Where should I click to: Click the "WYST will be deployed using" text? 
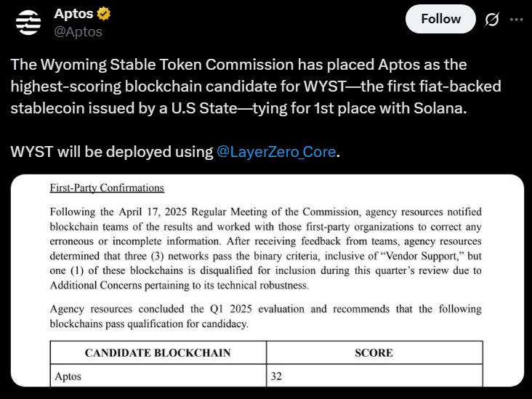point(113,152)
